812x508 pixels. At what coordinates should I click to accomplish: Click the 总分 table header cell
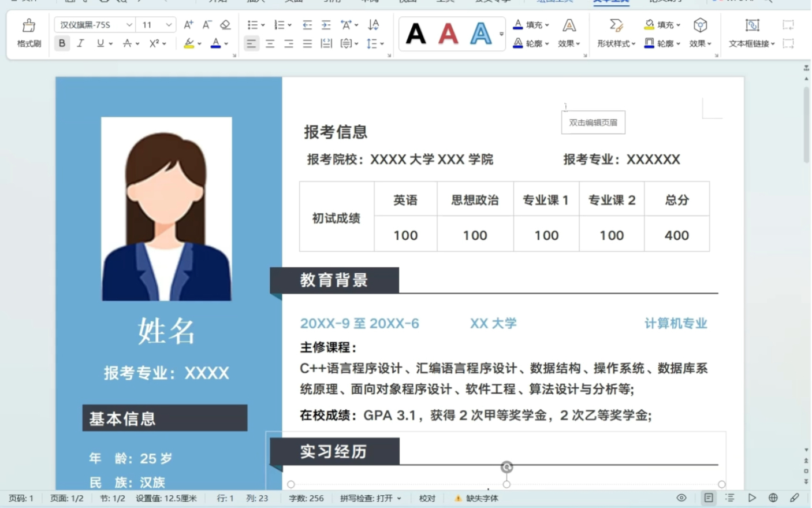(676, 200)
